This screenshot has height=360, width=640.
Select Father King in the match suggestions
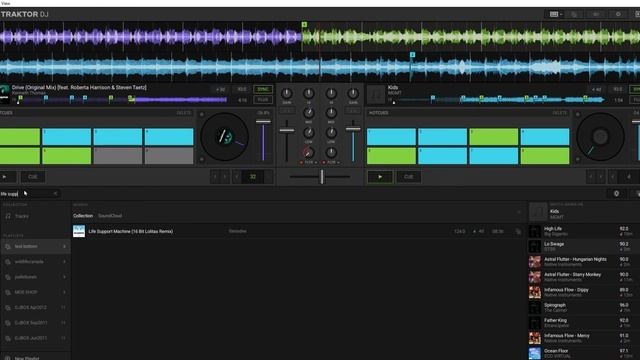(x=584, y=323)
